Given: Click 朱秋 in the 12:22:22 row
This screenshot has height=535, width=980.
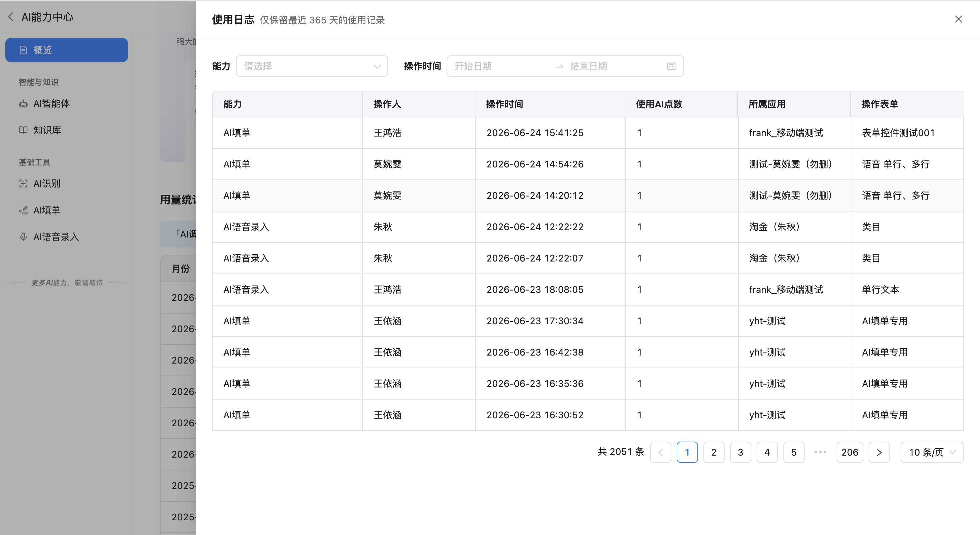Looking at the screenshot, I should [x=383, y=227].
